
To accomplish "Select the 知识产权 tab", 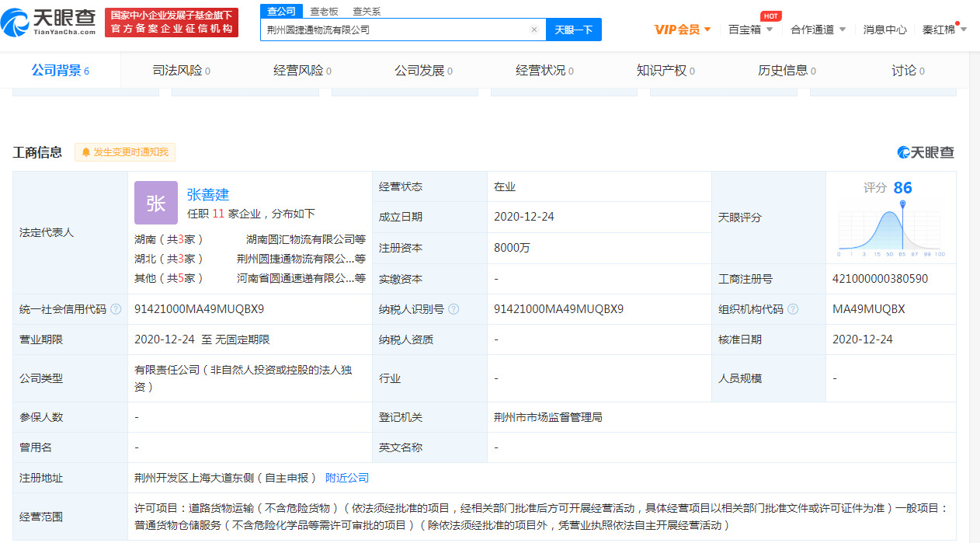I will click(665, 71).
